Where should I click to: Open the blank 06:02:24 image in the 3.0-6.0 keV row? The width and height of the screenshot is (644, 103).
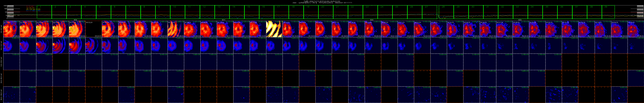point(94,29)
